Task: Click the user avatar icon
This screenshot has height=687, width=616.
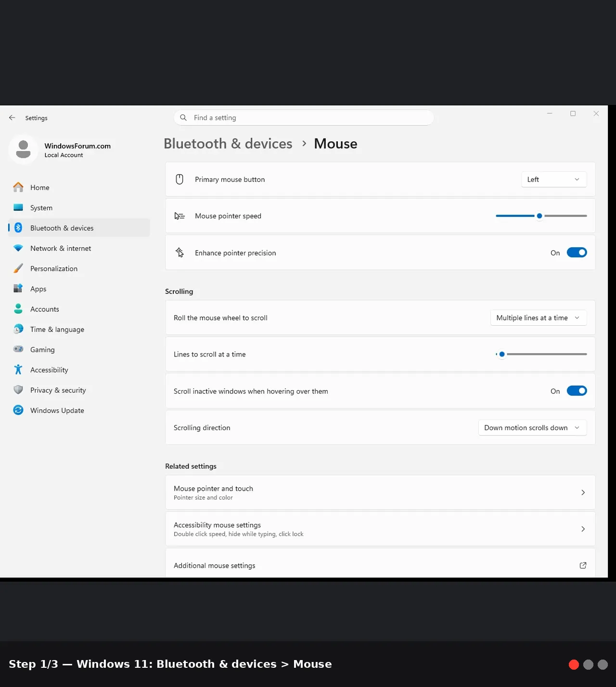Action: click(23, 150)
